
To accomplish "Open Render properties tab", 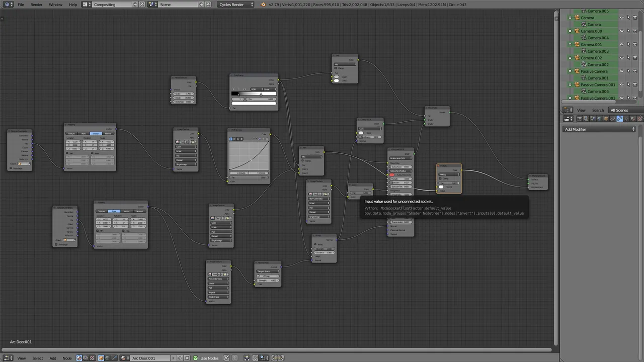I will coord(579,119).
